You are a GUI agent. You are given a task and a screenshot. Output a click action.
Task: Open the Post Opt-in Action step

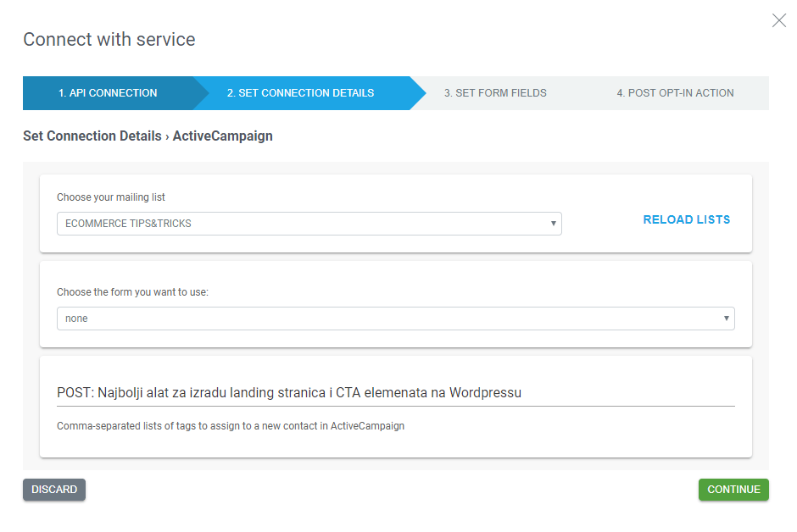(675, 93)
